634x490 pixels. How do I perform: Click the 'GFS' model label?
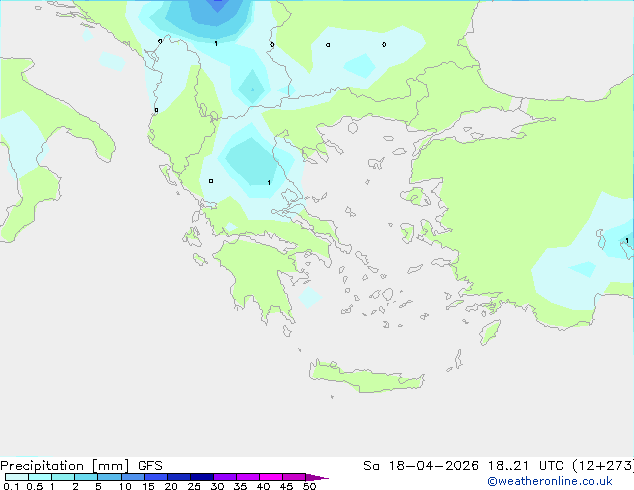coord(150,466)
